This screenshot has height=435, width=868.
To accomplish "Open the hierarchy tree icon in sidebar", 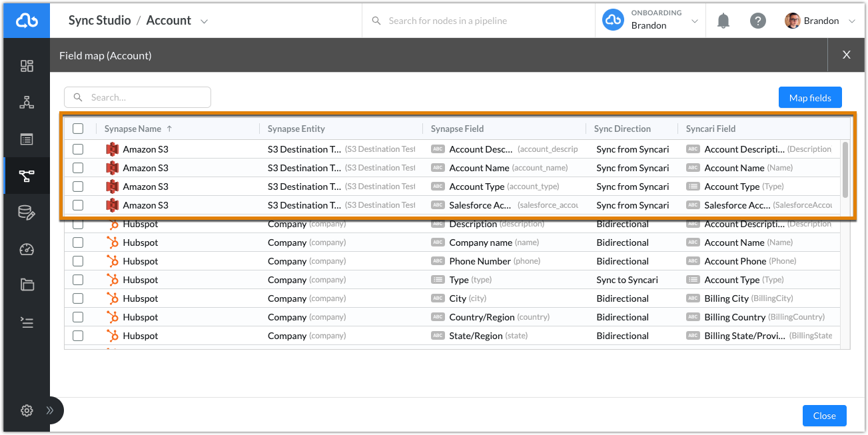I will coord(27,103).
